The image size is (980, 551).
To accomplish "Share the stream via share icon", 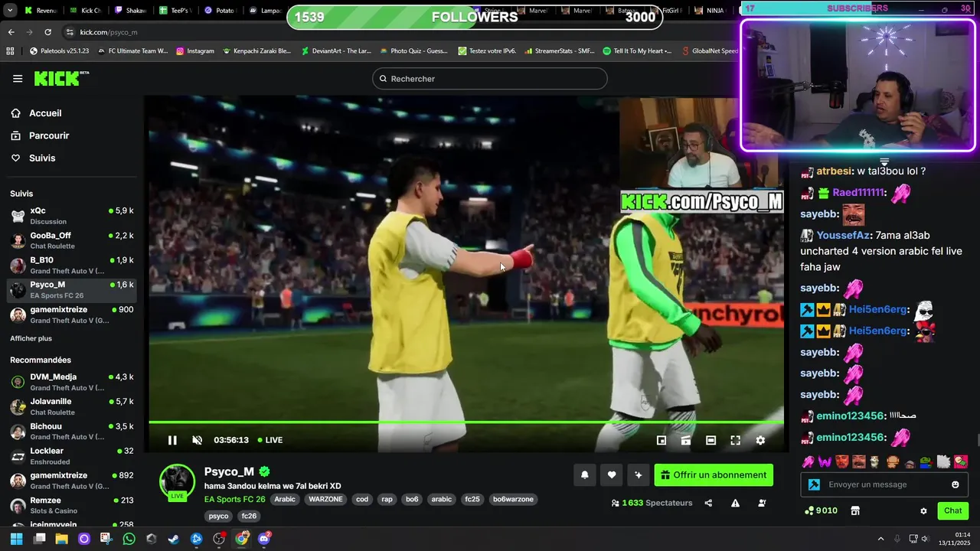I will click(x=708, y=503).
